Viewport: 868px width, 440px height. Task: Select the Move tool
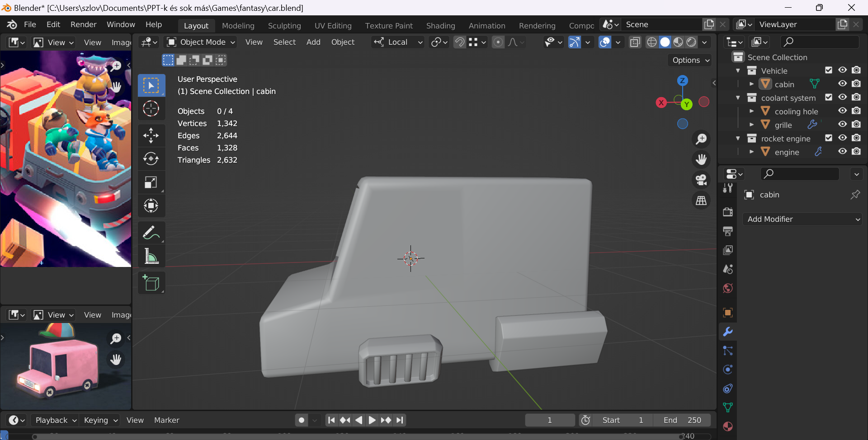pos(151,135)
